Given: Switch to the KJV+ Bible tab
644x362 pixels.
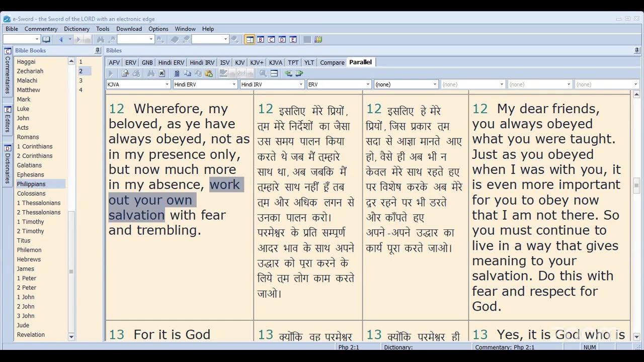Looking at the screenshot, I should (x=257, y=62).
